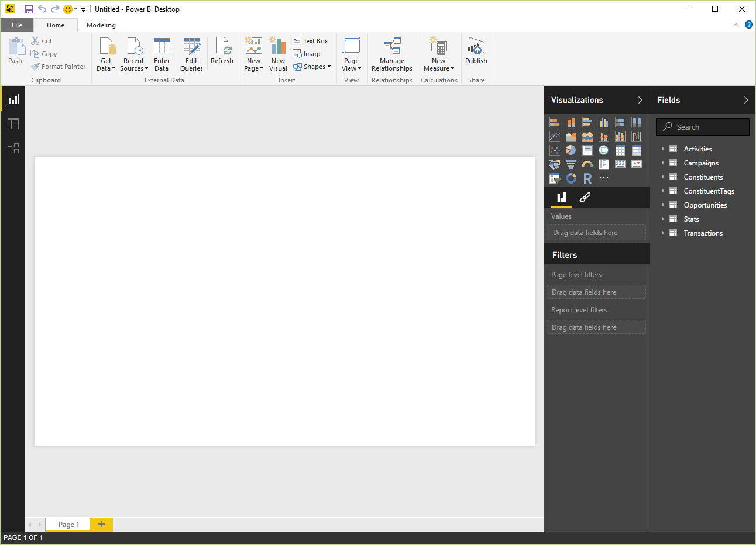756x545 pixels.
Task: Select the Page 1 tab
Action: coord(68,525)
